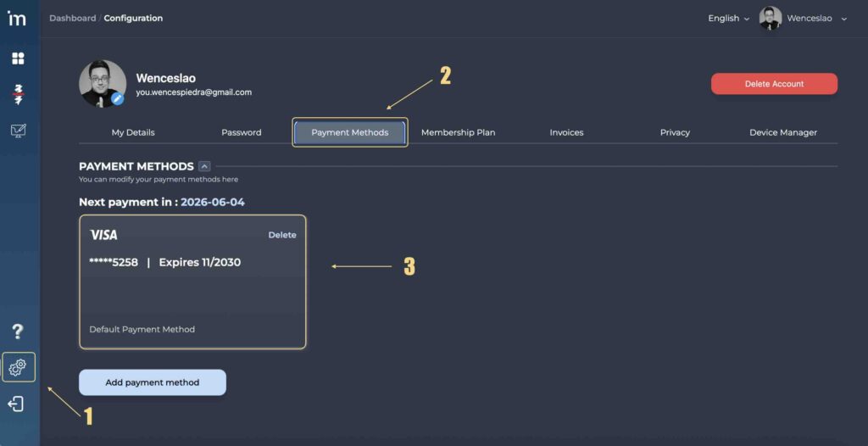Viewport: 868px width, 446px height.
Task: Open the monitor chart sidebar icon
Action: point(18,131)
